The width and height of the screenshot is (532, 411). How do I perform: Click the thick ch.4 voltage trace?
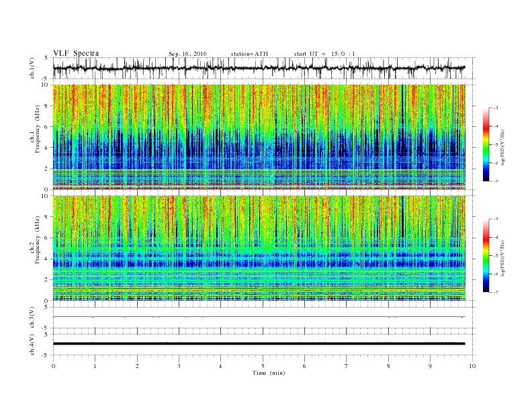tap(259, 344)
